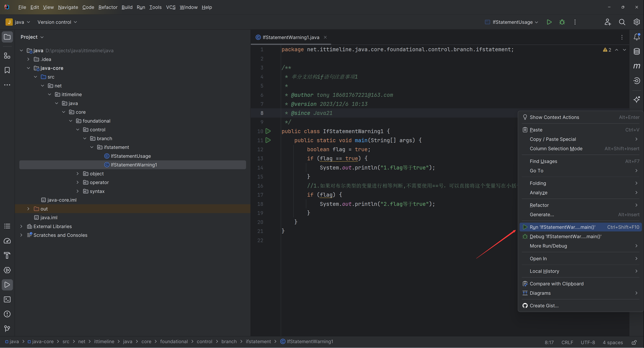Open the AI Assistant sparkle icon
The height and width of the screenshot is (348, 644).
636,99
